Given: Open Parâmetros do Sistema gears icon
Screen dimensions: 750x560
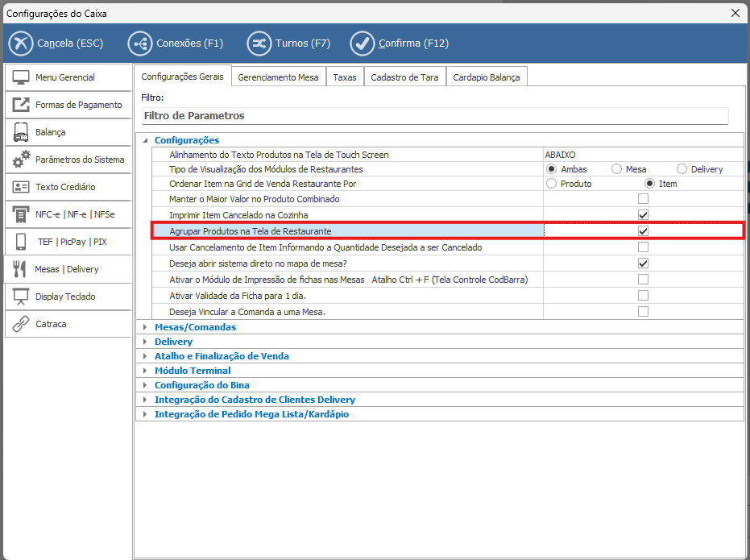Looking at the screenshot, I should click(x=22, y=160).
